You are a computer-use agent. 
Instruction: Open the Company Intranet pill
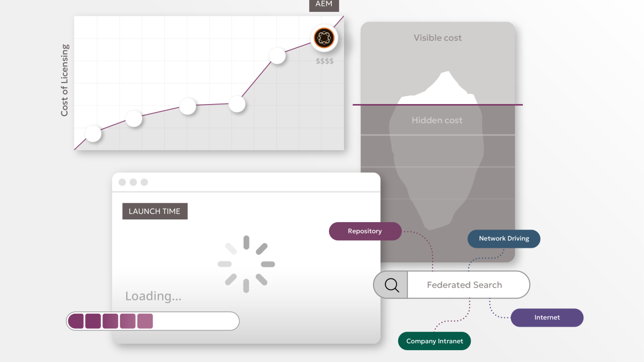click(x=434, y=341)
